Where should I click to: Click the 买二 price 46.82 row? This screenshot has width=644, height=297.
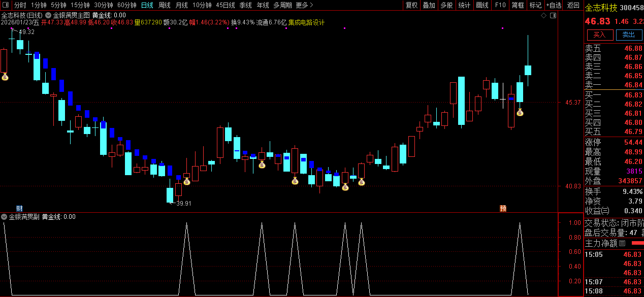pyautogui.click(x=614, y=104)
